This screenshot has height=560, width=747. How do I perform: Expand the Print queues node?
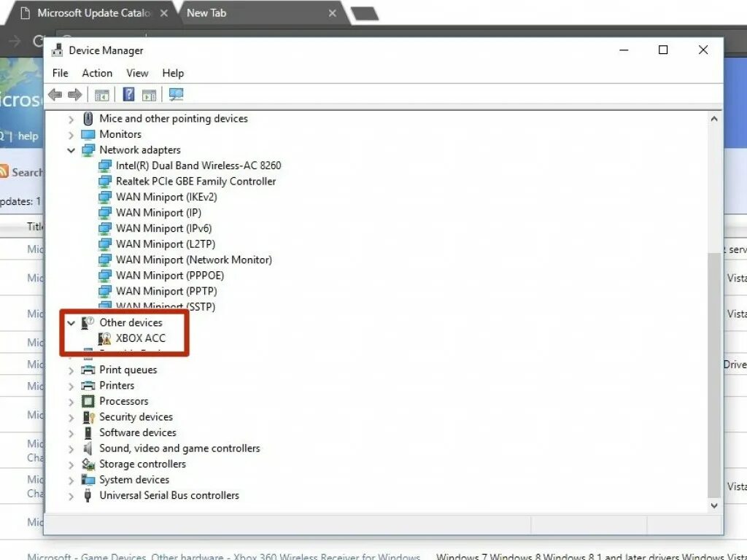(x=71, y=370)
